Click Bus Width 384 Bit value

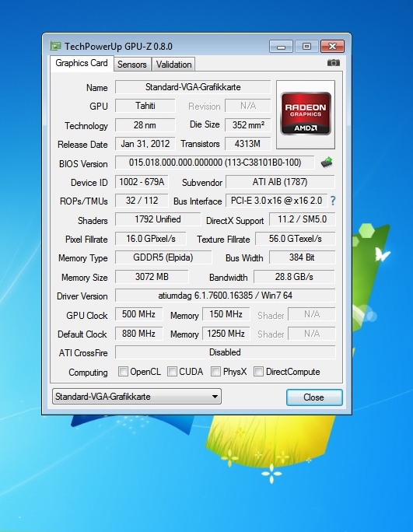point(302,257)
